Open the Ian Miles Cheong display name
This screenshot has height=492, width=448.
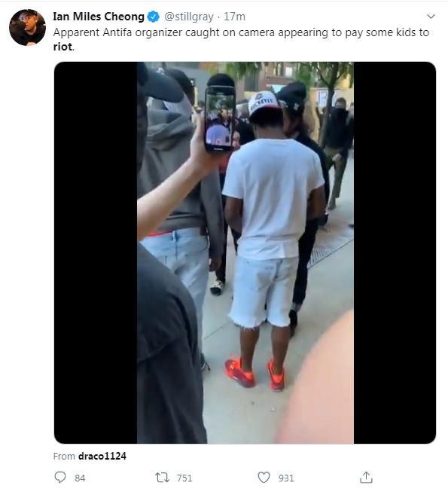tap(99, 17)
